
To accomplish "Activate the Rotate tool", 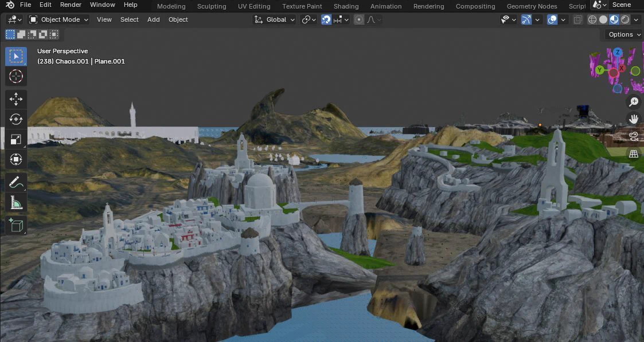I will [x=16, y=119].
